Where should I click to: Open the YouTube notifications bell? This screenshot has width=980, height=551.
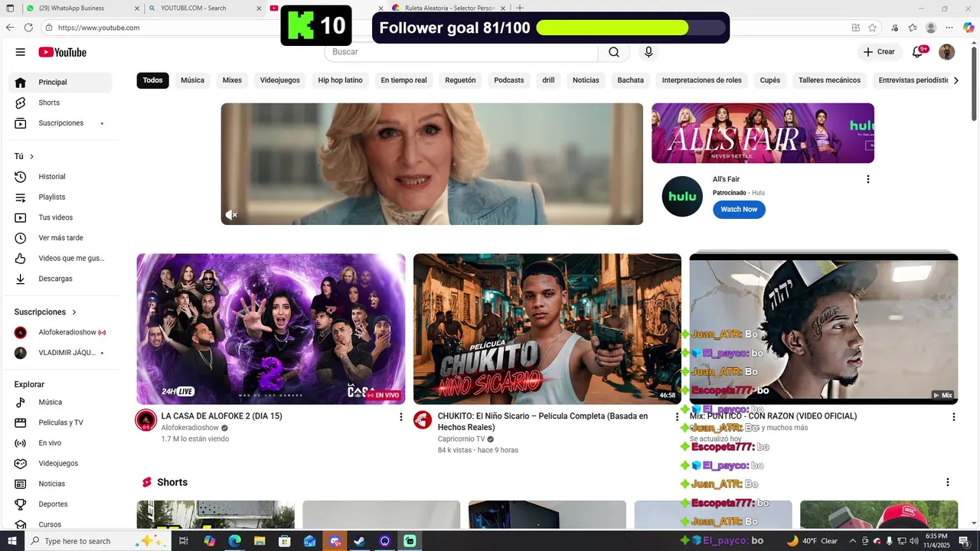pyautogui.click(x=918, y=52)
